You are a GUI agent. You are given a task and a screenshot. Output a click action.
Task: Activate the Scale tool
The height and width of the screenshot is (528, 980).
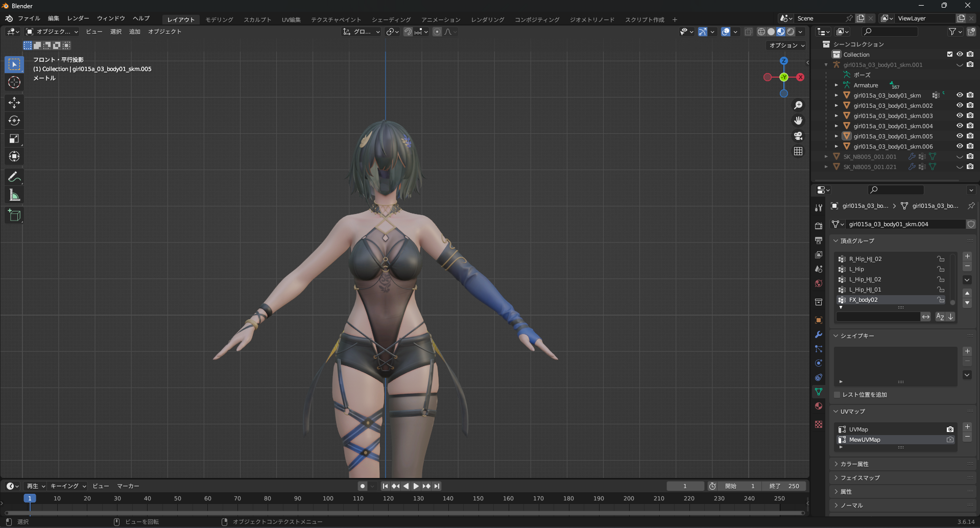tap(14, 138)
